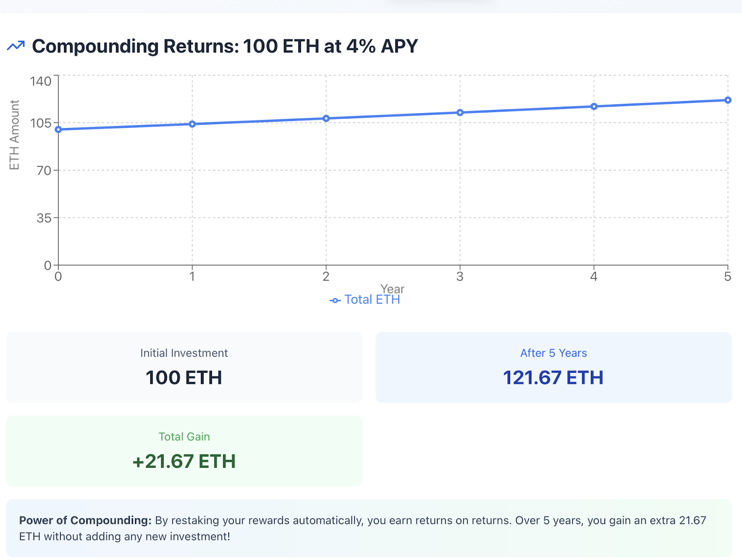Click the Year 2 data point on the chart
742x560 pixels.
point(326,119)
